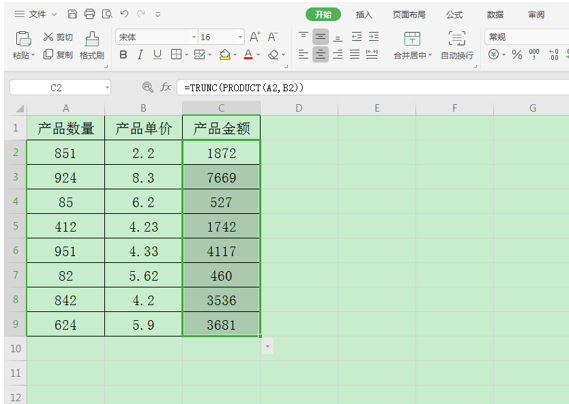Screen dimensions: 569x404
Task: Expand the Name Box C2 dropdown
Action: (107, 87)
